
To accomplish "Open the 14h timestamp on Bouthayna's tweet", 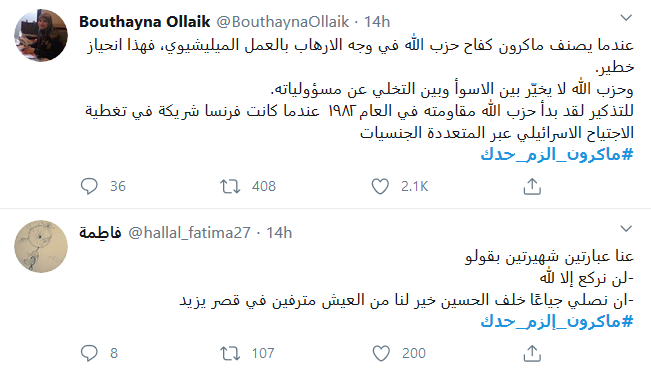I will click(x=377, y=22).
